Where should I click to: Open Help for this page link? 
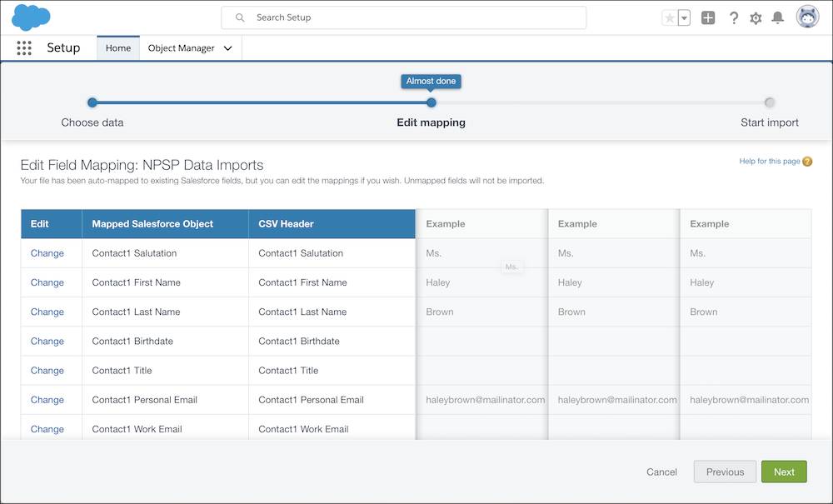769,161
